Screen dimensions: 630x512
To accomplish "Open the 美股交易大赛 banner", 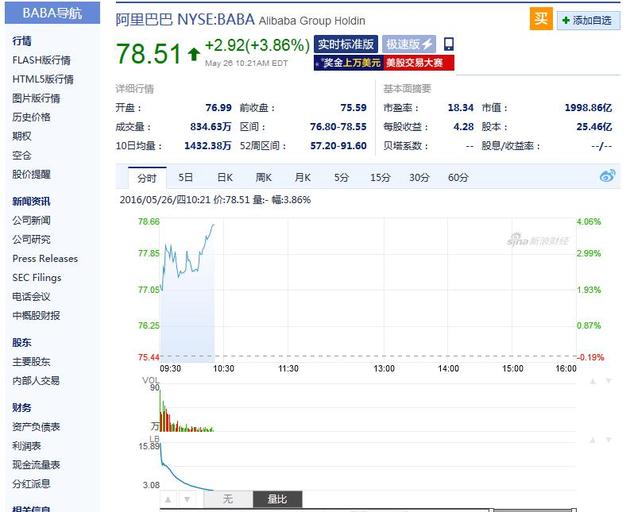I will point(419,63).
